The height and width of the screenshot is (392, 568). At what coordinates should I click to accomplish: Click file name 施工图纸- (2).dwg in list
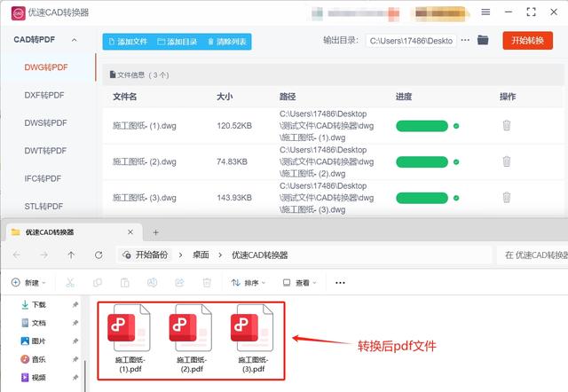coord(144,161)
